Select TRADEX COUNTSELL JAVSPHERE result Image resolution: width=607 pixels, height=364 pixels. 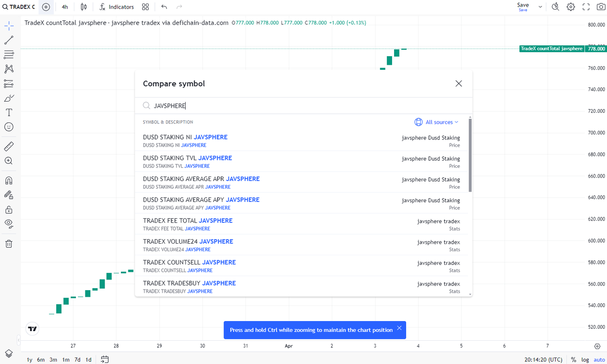point(301,266)
